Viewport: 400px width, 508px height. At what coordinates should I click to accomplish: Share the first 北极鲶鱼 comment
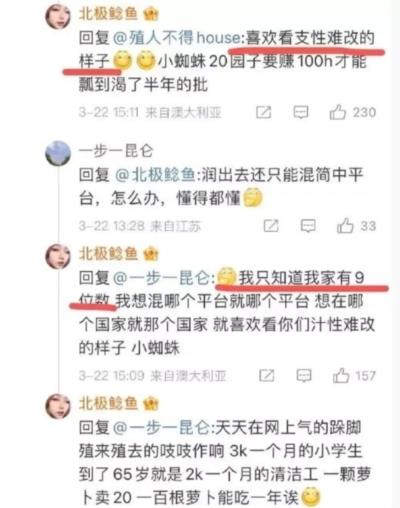(263, 112)
